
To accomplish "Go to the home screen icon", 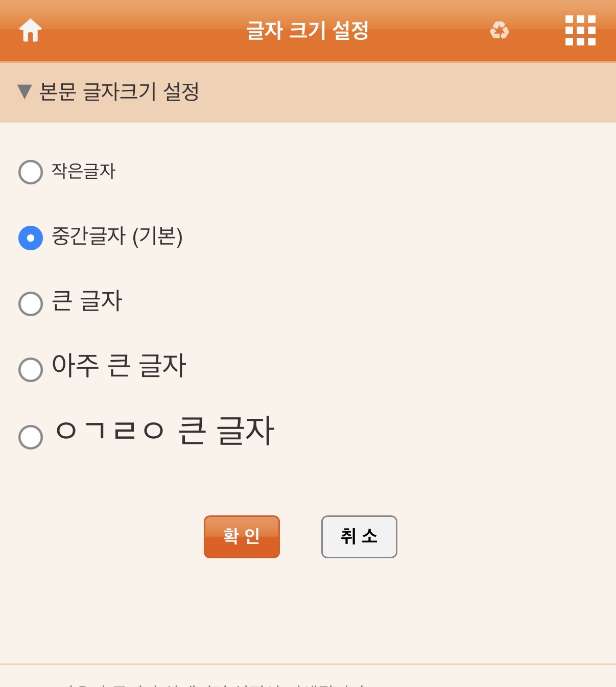I will click(x=31, y=30).
